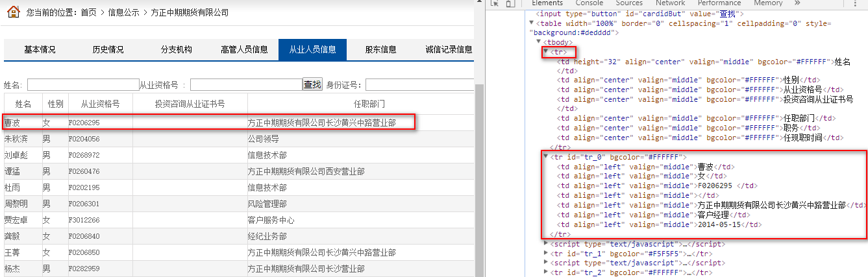The image size is (868, 277).
Task: Expand the script node after tr_0
Action: point(546,244)
